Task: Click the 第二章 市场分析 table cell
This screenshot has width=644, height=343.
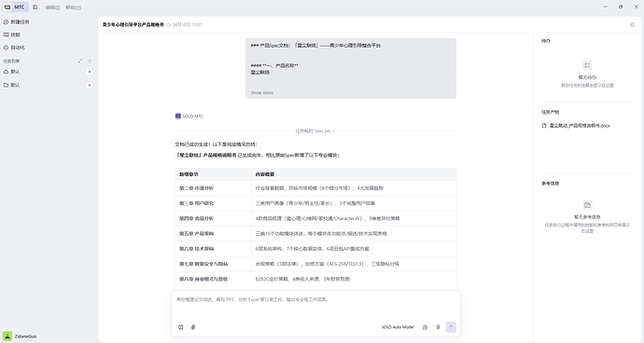Action: (x=213, y=188)
